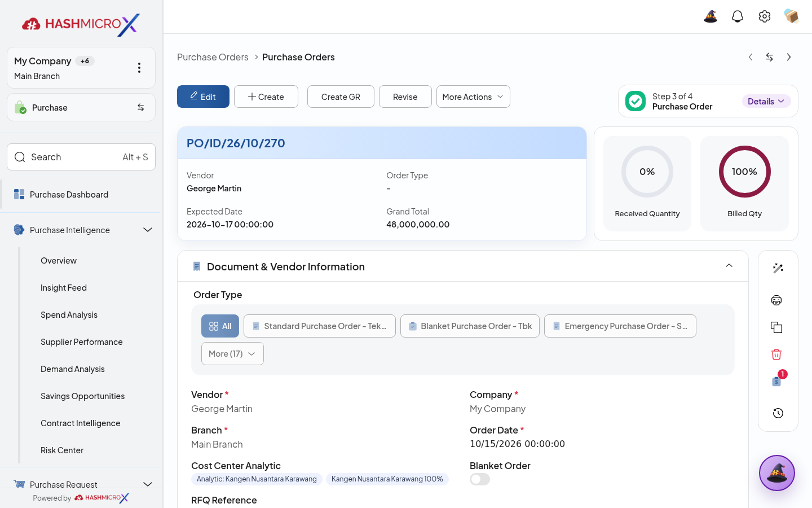Screen dimensions: 812x508
Task: Open Risk Center menu item
Action: tap(62, 450)
